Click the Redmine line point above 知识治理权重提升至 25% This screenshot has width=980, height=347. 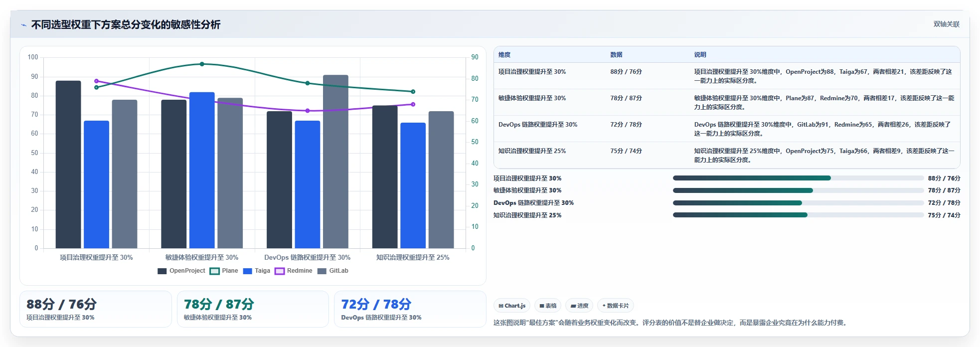pos(413,104)
